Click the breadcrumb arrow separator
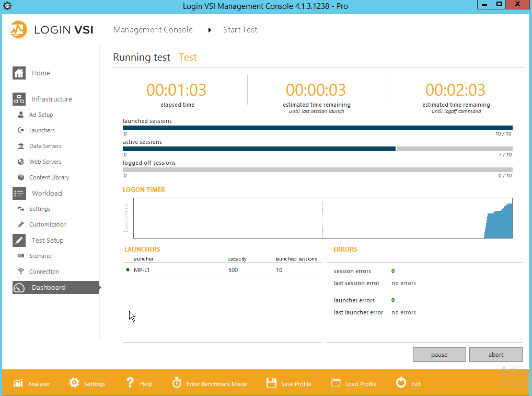 pos(210,30)
